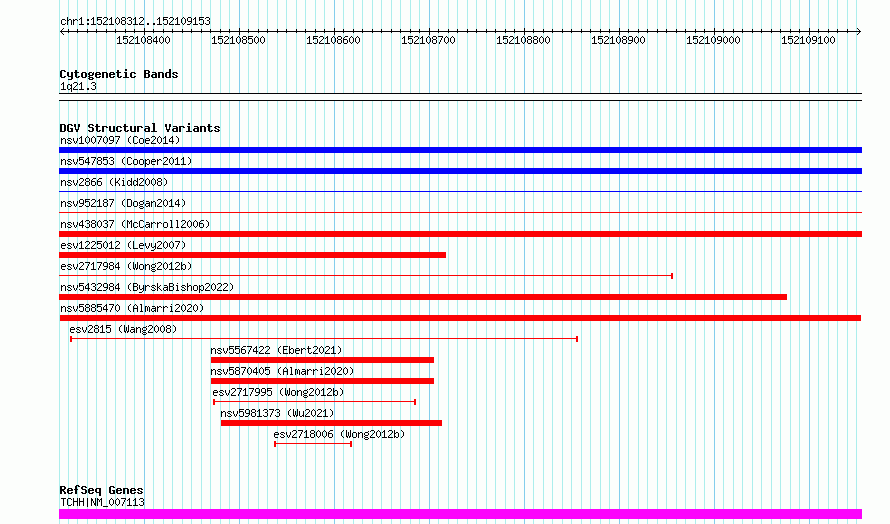
Task: Click the nsv1007097 (Coe2014) blue variant bar
Action: 460,150
